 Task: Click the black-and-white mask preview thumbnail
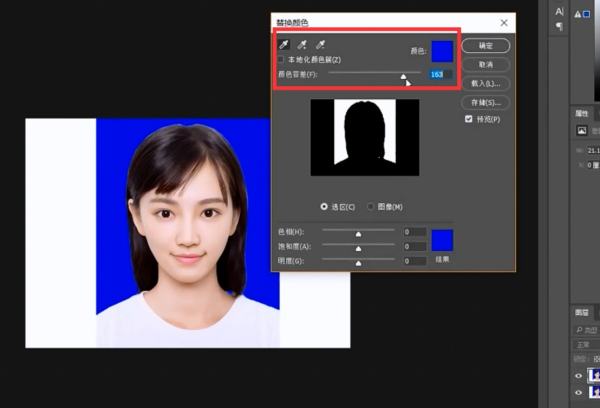(x=365, y=137)
